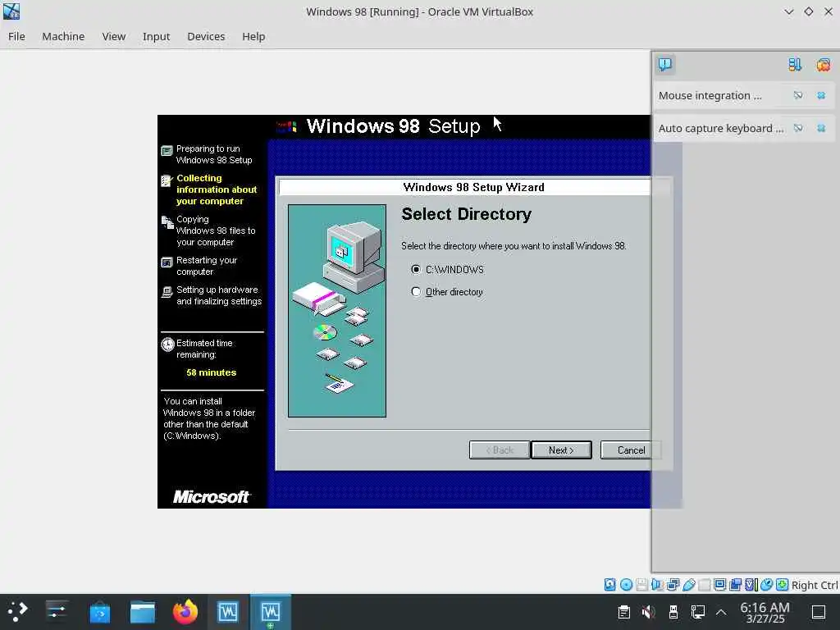Click the Preparing to run Windows 98 Setup step

pyautogui.click(x=214, y=154)
